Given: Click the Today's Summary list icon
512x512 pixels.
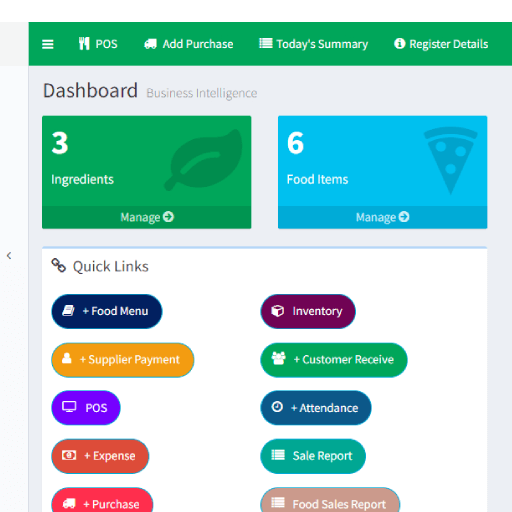Looking at the screenshot, I should (266, 43).
